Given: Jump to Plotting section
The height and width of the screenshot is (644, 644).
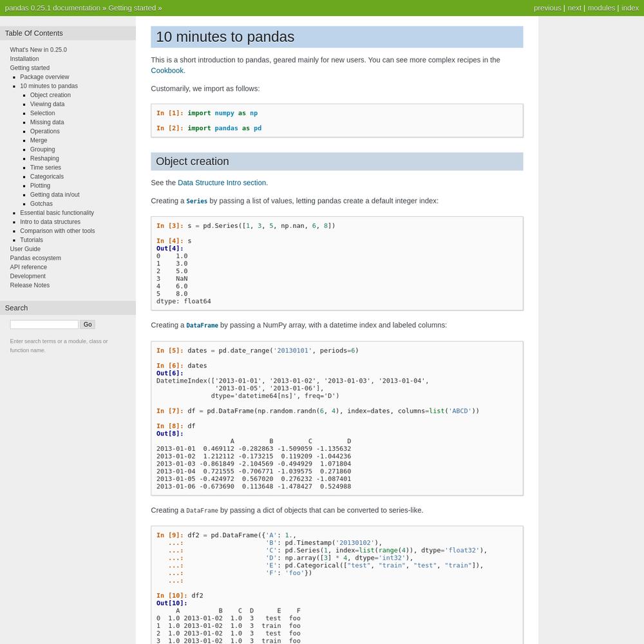Looking at the screenshot, I should point(40,185).
